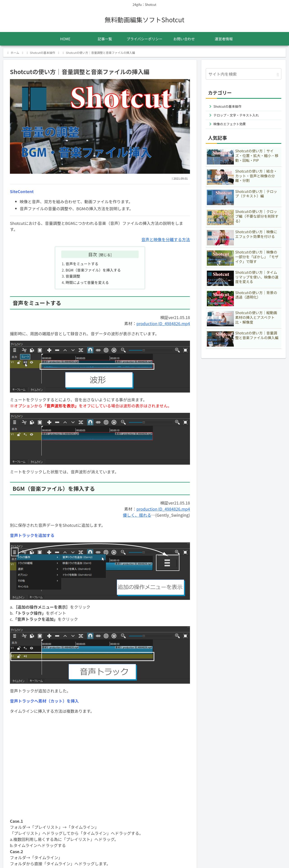
Task: Expand トラック操作 submenu in menu screenshot
Action: click(x=38, y=557)
